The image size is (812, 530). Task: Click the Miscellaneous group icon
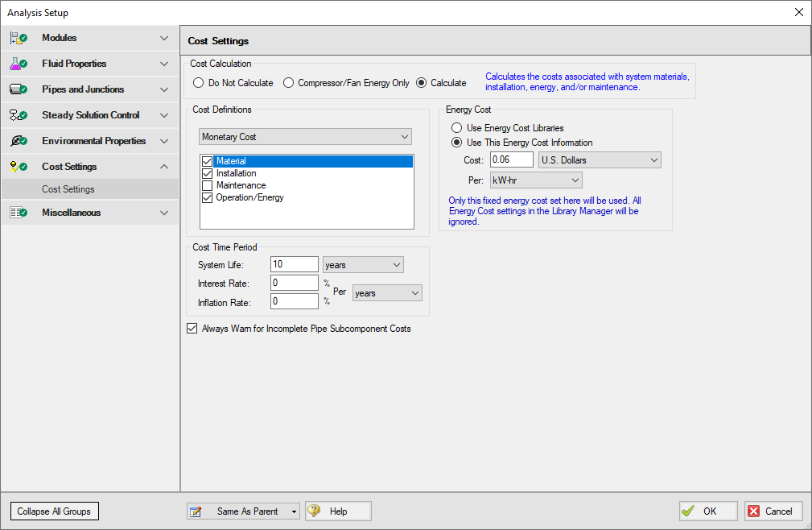point(19,213)
